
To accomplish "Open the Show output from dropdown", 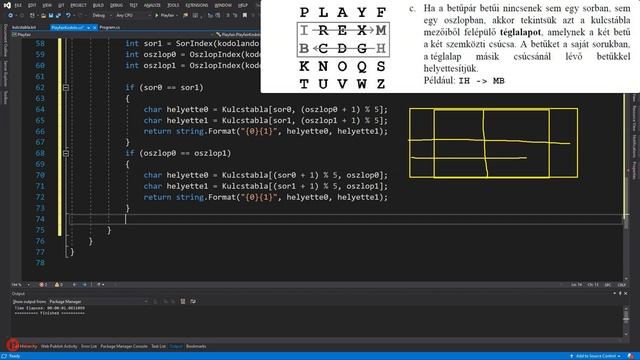I will click(x=98, y=302).
